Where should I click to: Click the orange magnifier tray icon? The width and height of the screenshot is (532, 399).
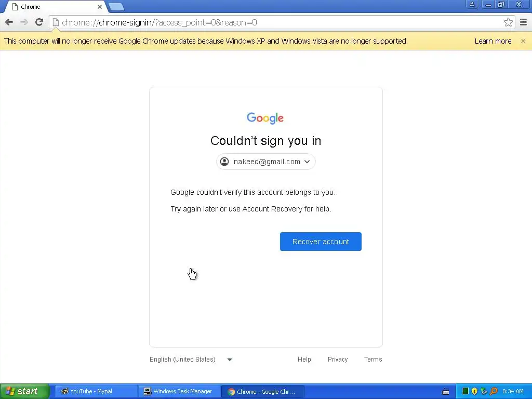pyautogui.click(x=494, y=391)
